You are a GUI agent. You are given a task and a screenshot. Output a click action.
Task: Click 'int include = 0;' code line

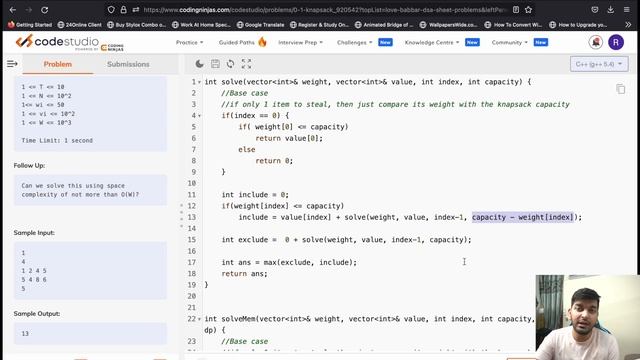tap(255, 195)
